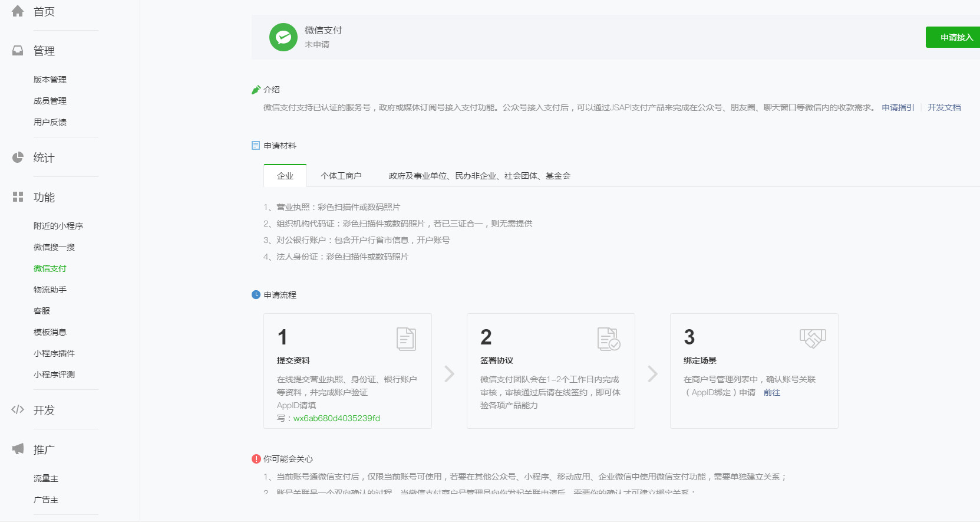Click the clock icon beside 申请流程
This screenshot has width=980, height=522.
pos(256,295)
